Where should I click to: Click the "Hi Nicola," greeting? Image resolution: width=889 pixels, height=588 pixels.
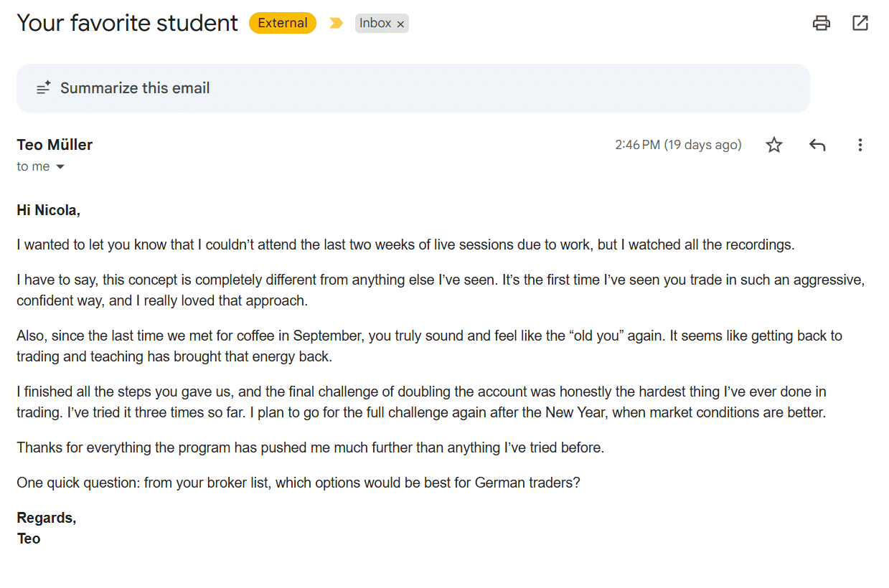[x=48, y=210]
